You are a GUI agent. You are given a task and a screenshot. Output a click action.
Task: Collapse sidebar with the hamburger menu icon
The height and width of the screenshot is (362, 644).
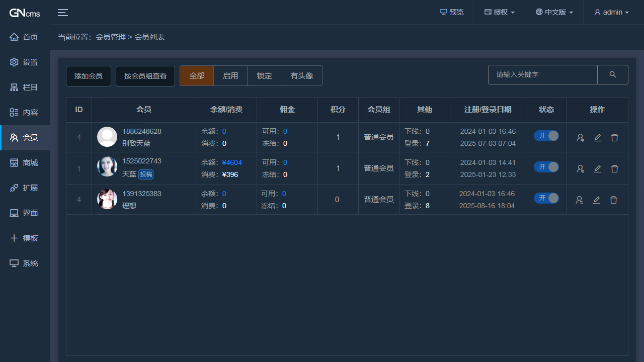(63, 13)
